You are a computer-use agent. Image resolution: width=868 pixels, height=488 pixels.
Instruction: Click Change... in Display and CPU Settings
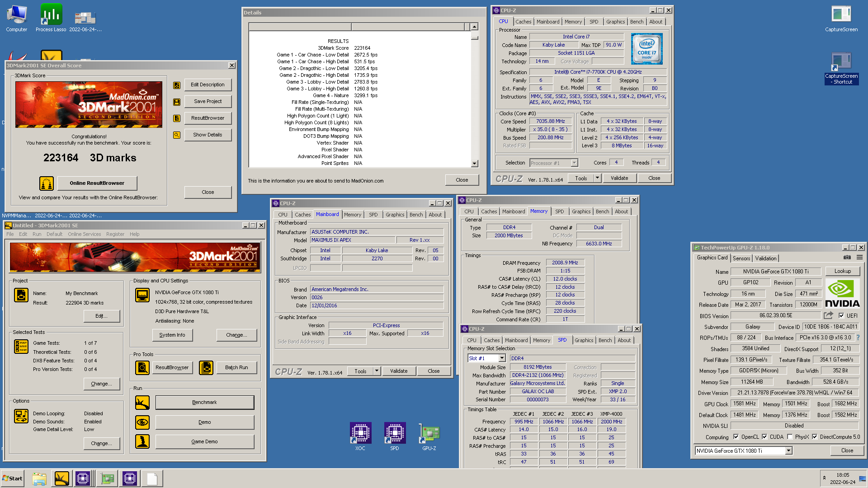pyautogui.click(x=236, y=335)
